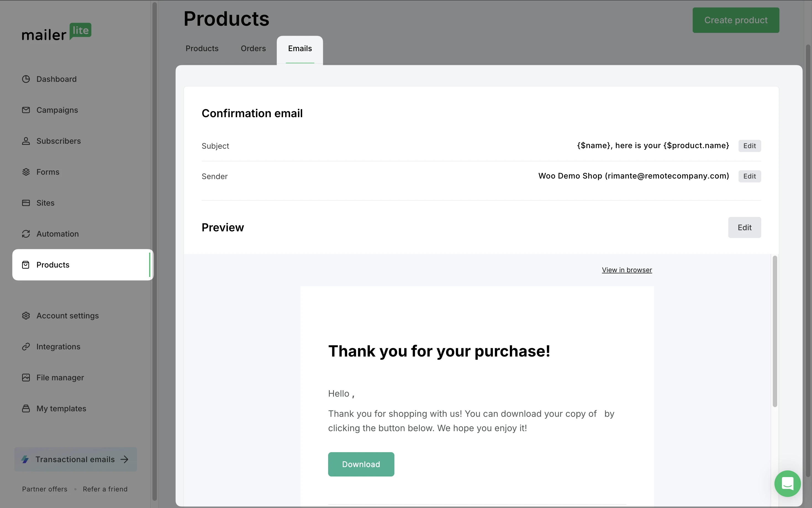
Task: Open Dashboard in the sidebar
Action: (56, 79)
